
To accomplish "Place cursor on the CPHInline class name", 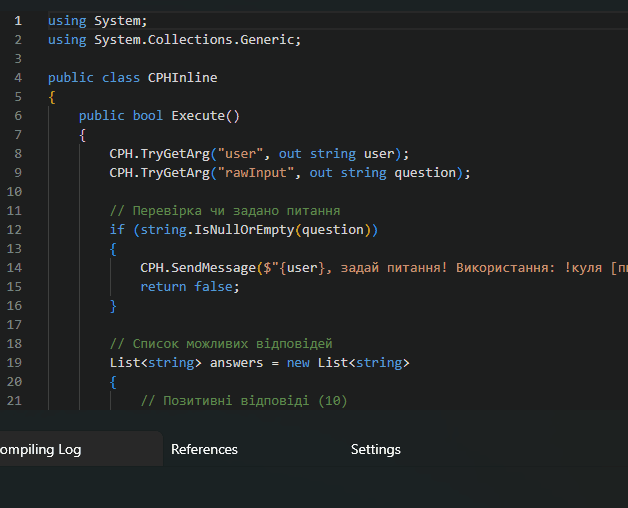I will point(182,77).
